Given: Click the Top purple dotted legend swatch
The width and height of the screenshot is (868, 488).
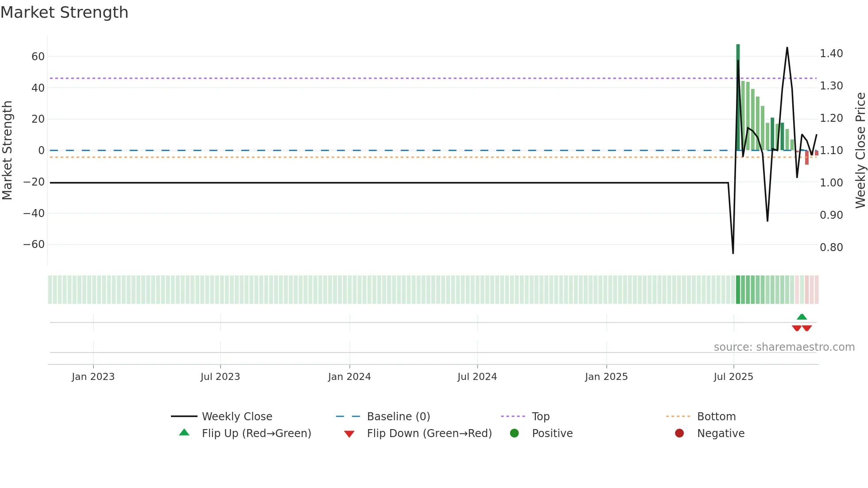Looking at the screenshot, I should coord(513,416).
